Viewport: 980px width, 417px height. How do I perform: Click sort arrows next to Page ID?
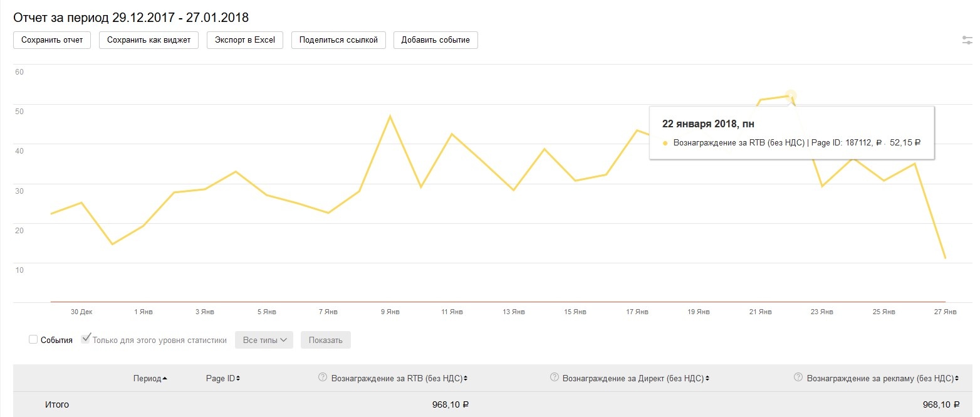(238, 379)
